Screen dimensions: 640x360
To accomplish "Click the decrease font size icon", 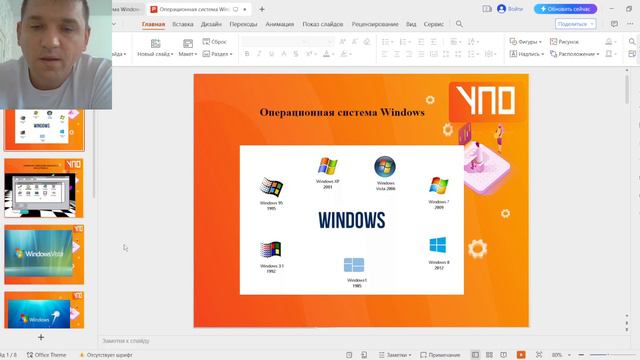I will (x=355, y=42).
